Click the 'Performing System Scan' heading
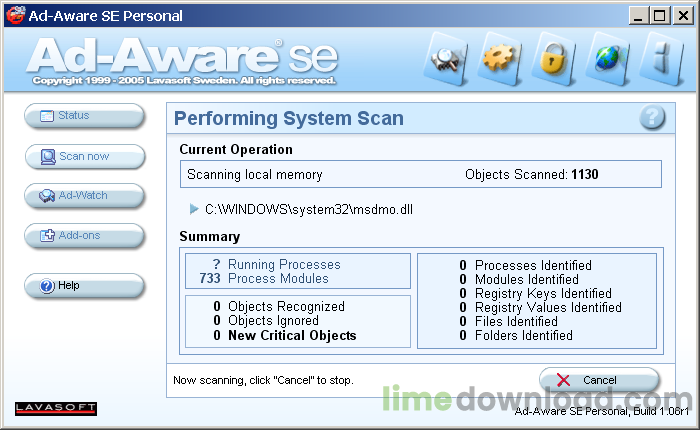 pos(289,118)
